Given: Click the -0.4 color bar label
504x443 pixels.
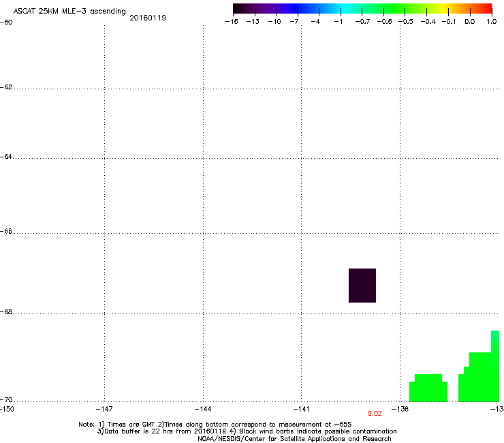Looking at the screenshot, I should click(x=428, y=22).
